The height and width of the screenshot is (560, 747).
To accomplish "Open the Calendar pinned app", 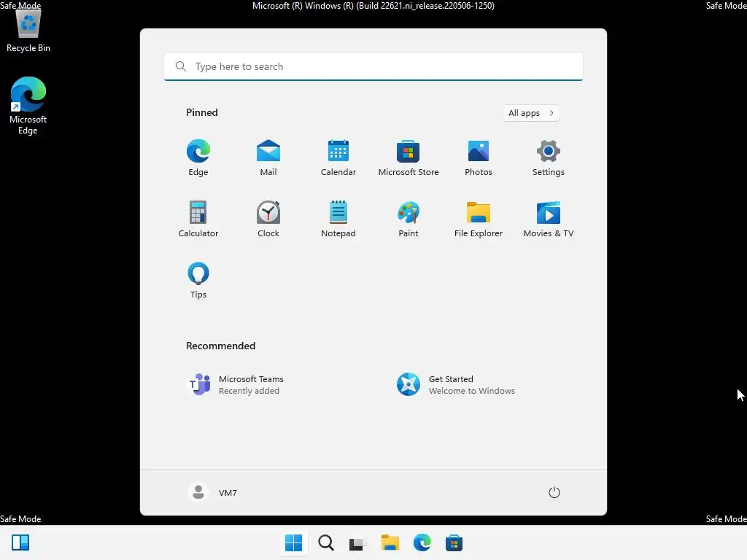I will [x=338, y=157].
